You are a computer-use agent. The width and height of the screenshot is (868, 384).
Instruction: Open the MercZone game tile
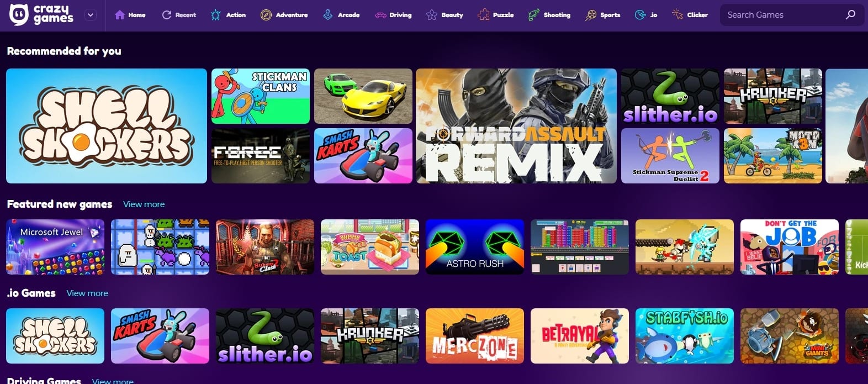[x=475, y=336]
